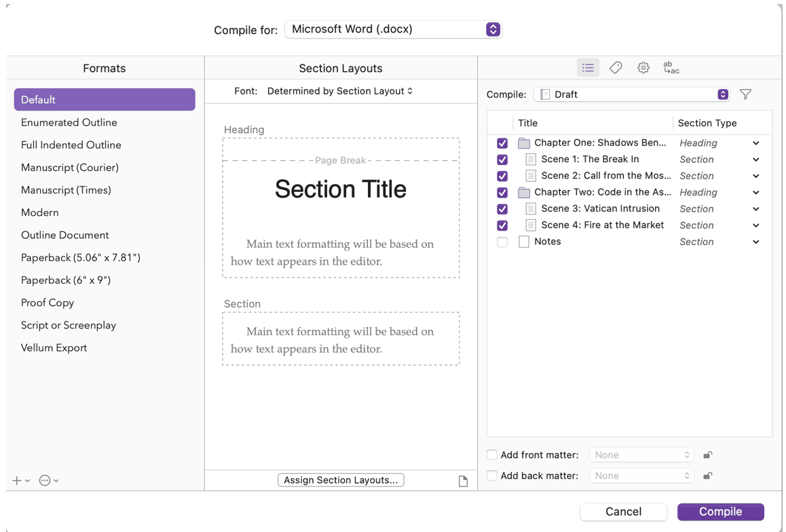786x532 pixels.
Task: Click the Cancel button
Action: [x=623, y=512]
